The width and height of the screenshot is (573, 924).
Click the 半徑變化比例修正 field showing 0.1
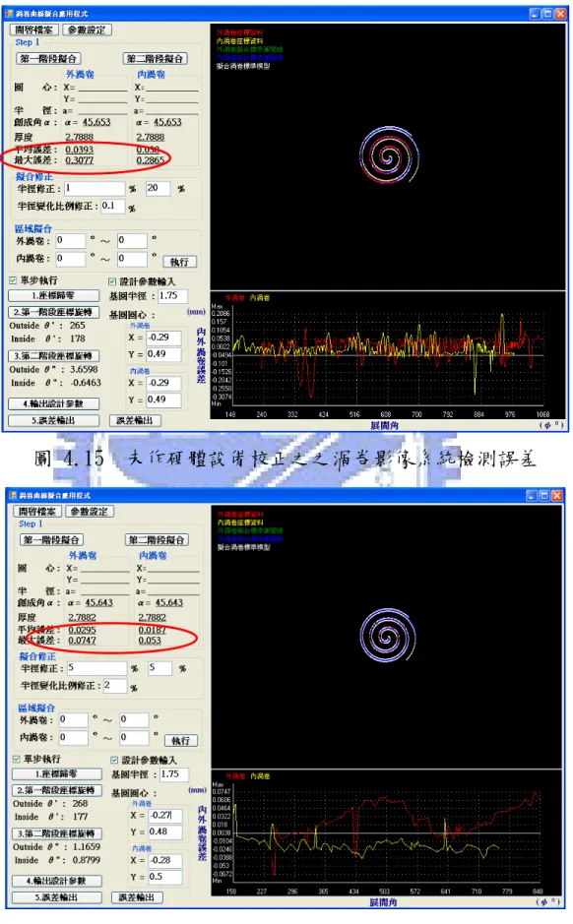[x=112, y=207]
